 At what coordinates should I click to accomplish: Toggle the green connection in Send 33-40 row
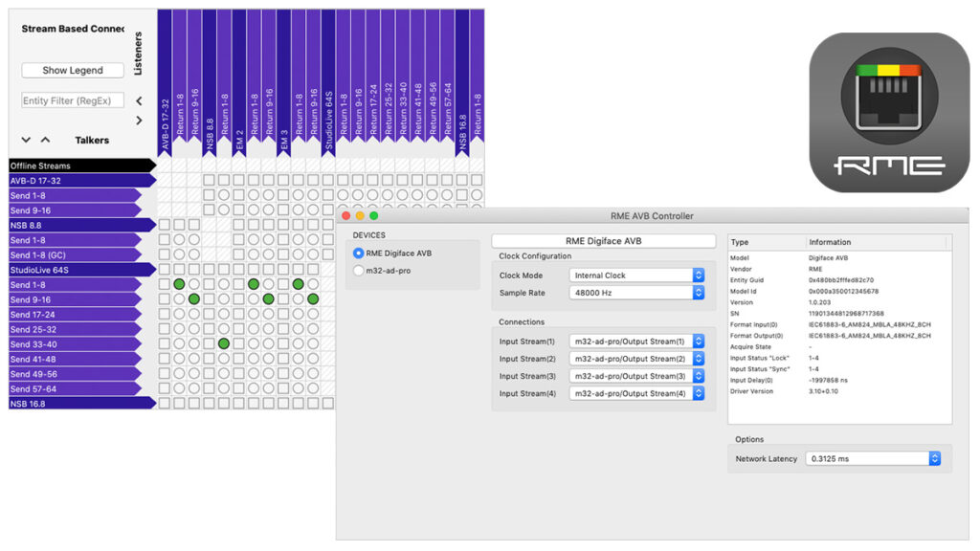[x=224, y=343]
